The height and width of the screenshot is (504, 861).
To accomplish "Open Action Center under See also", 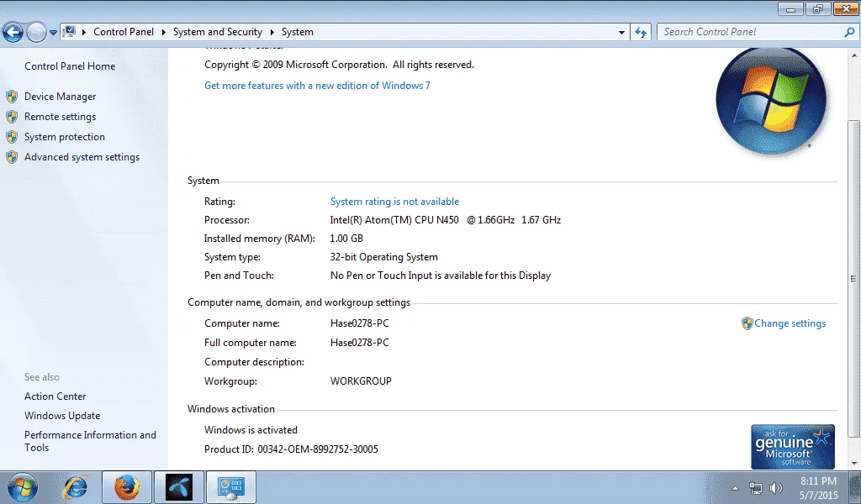I will 55,396.
